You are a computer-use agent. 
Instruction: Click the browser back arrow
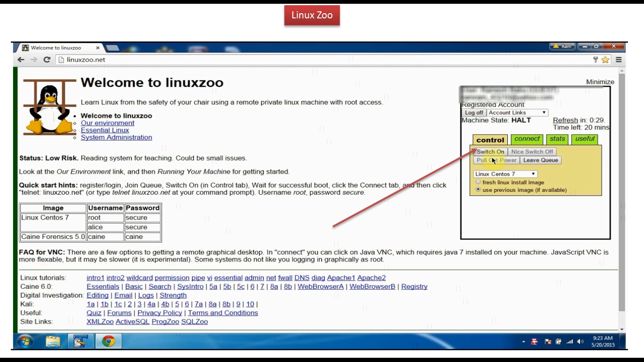coord(21,60)
